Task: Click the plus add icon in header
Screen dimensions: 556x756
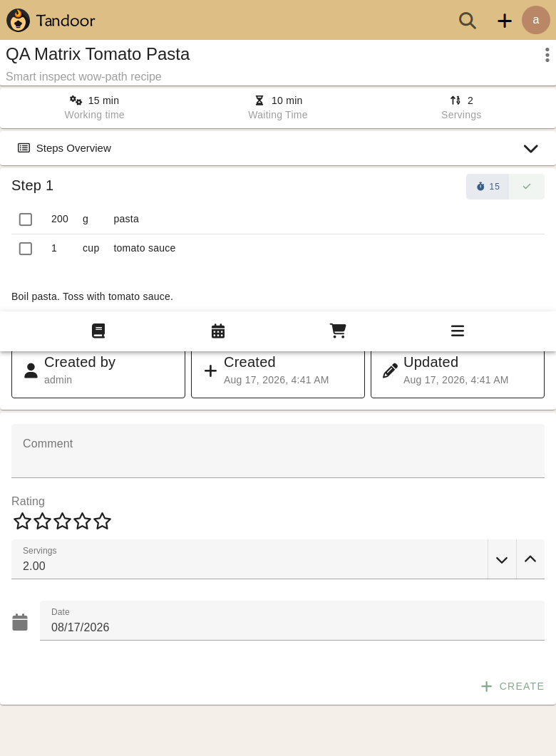Action: (505, 21)
